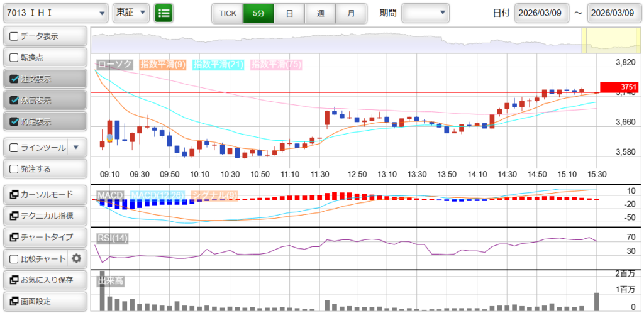The image size is (644, 313).
Task: Enable the 発注する order option
Action: (14, 169)
